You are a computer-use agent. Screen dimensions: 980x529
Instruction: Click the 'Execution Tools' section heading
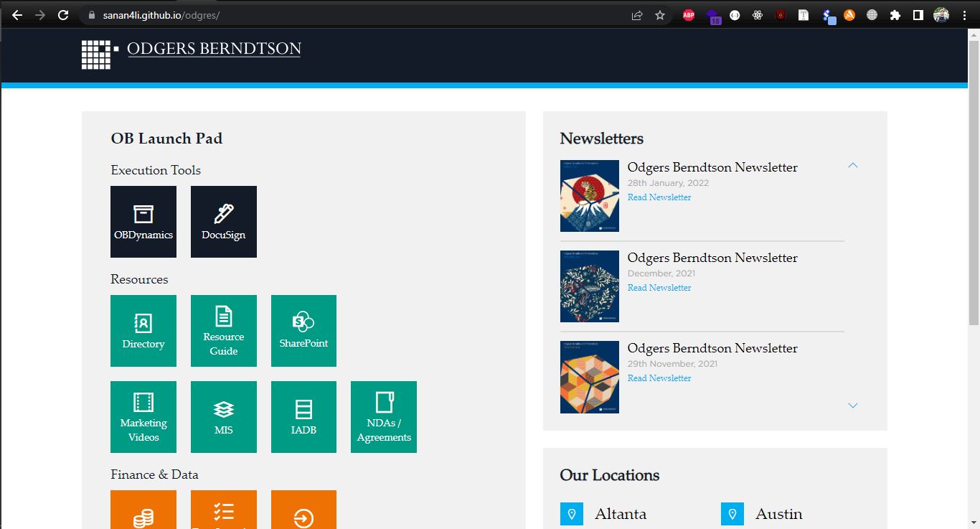pyautogui.click(x=156, y=170)
